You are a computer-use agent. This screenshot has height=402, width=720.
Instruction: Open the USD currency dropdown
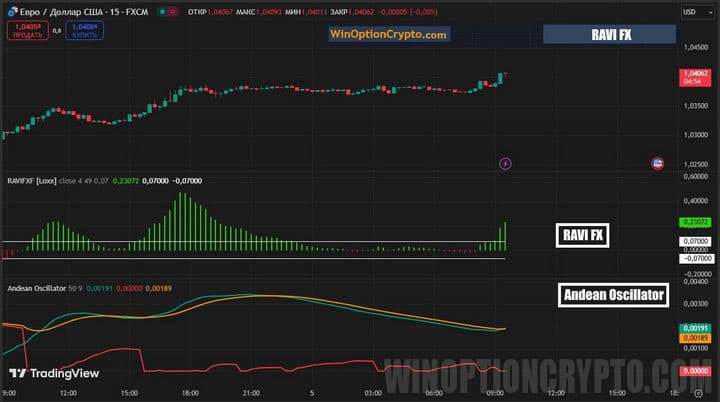click(x=693, y=12)
